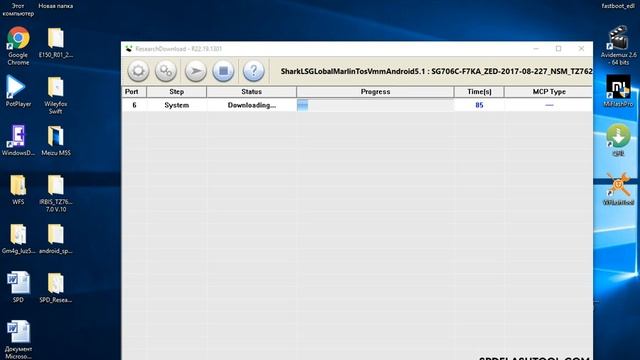Click the Time(s) column header
640x360 pixels.
(479, 92)
